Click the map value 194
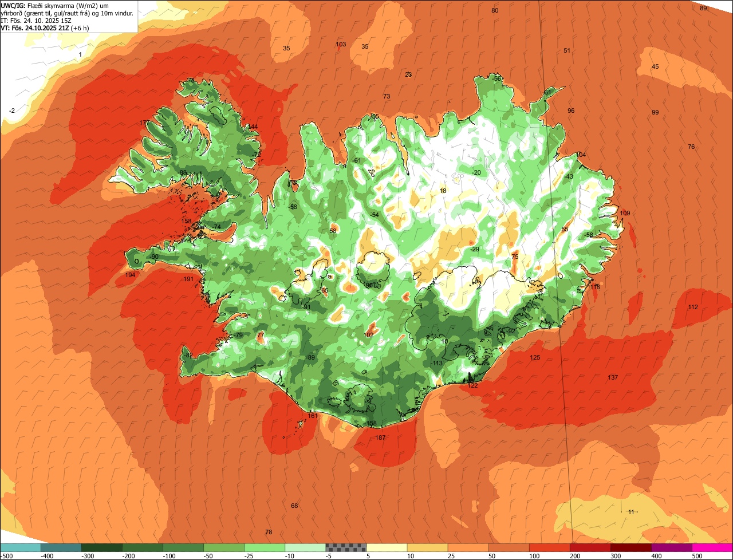 pos(131,275)
